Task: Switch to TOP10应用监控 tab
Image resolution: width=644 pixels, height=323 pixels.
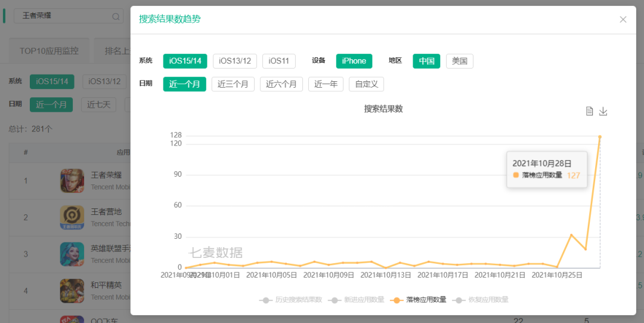Action: coord(49,51)
